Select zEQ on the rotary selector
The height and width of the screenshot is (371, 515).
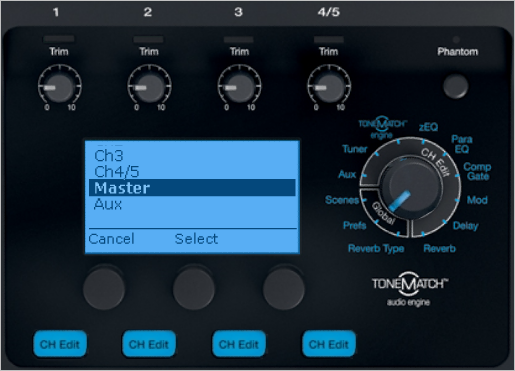click(428, 127)
